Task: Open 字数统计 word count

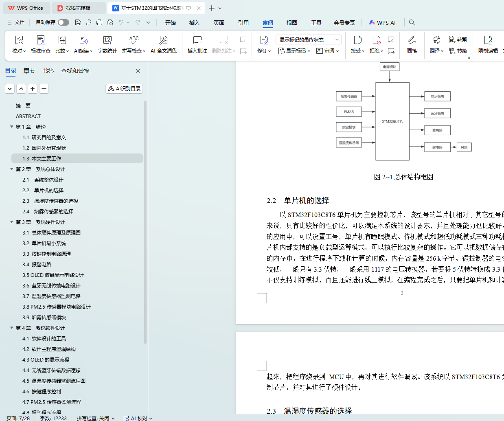Action: 107,45
